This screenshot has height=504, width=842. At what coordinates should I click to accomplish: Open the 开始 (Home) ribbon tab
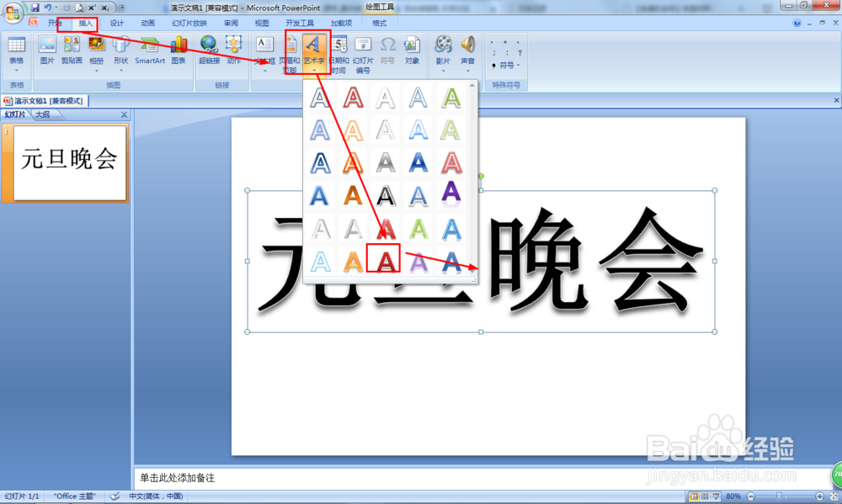point(55,23)
